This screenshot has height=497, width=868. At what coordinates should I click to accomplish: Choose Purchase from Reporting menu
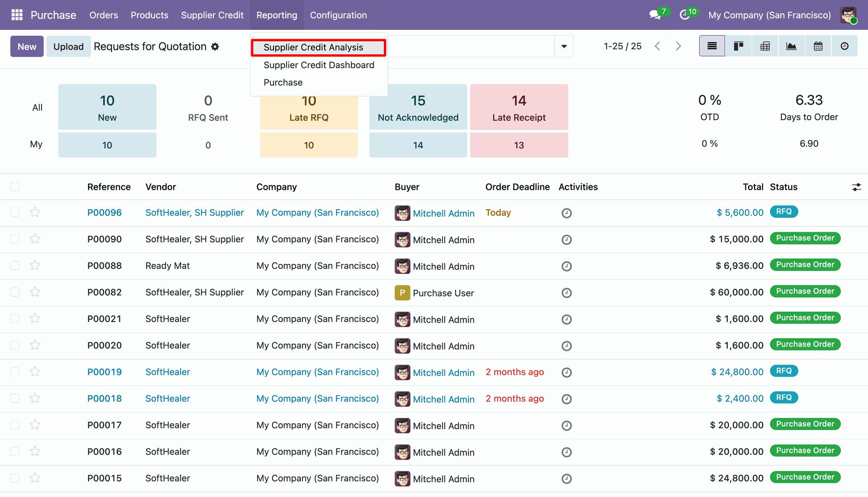319,83
